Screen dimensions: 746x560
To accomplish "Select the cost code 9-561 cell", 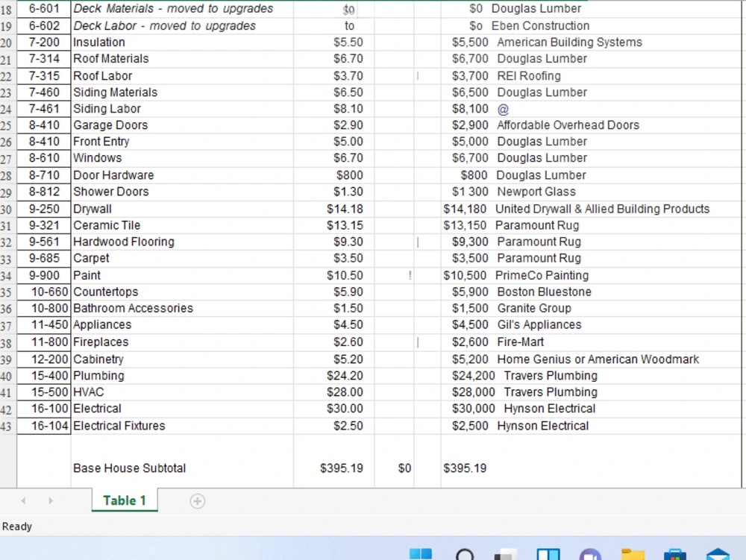I will (x=44, y=242).
